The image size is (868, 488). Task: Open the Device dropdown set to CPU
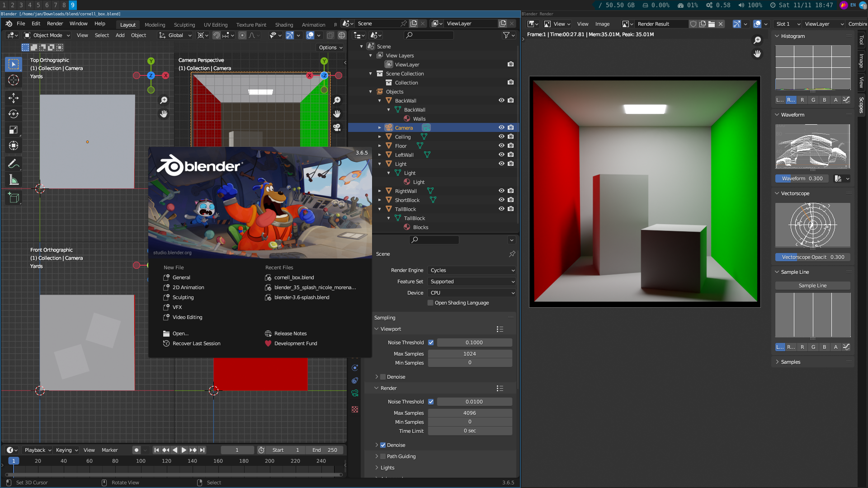[x=472, y=293]
